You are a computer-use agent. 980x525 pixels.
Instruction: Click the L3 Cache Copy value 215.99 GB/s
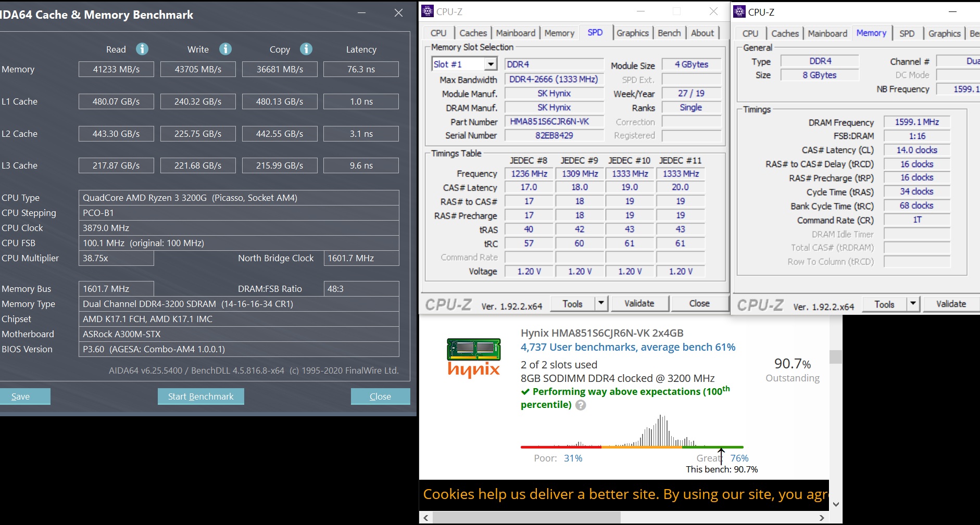280,165
